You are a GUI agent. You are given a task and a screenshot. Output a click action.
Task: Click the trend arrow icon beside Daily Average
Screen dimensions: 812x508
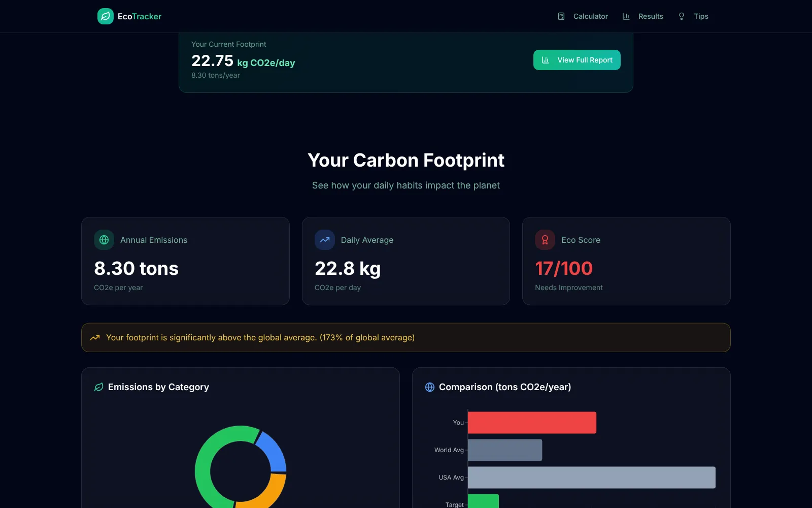coord(325,240)
